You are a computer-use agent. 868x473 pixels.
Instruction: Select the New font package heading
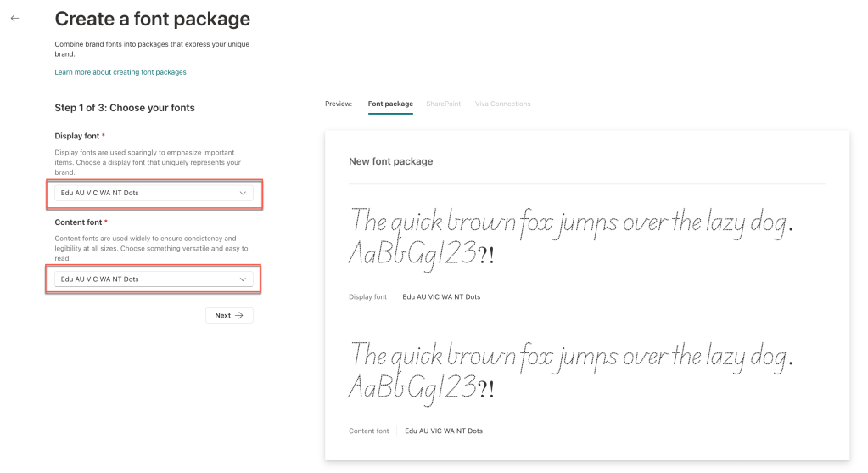390,161
